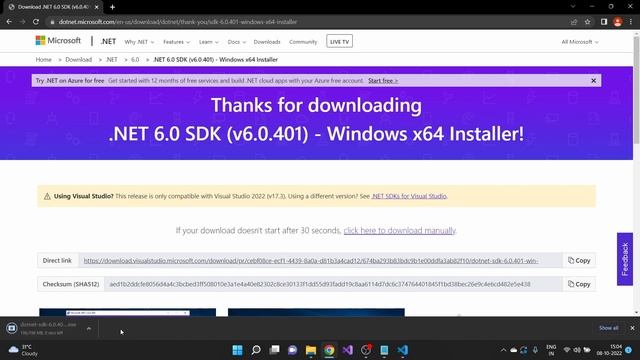Screen dimensions: 640x360
Task: Click the share page icon in address bar
Action: pos(574,22)
